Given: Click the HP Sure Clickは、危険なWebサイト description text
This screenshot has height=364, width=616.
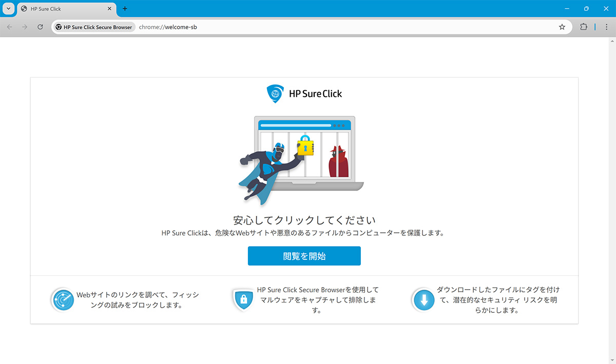Looking at the screenshot, I should point(303,233).
